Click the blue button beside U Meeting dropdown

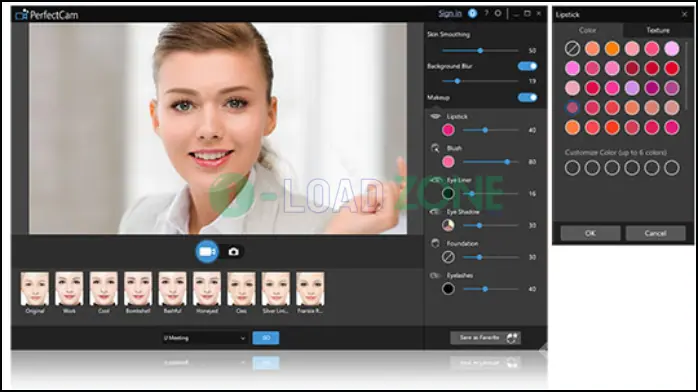coord(266,338)
